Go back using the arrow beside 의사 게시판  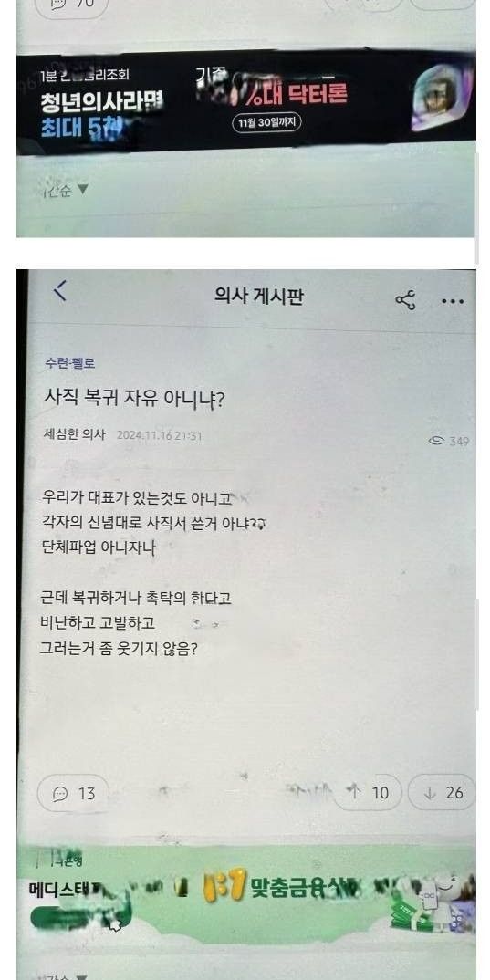pos(60,291)
